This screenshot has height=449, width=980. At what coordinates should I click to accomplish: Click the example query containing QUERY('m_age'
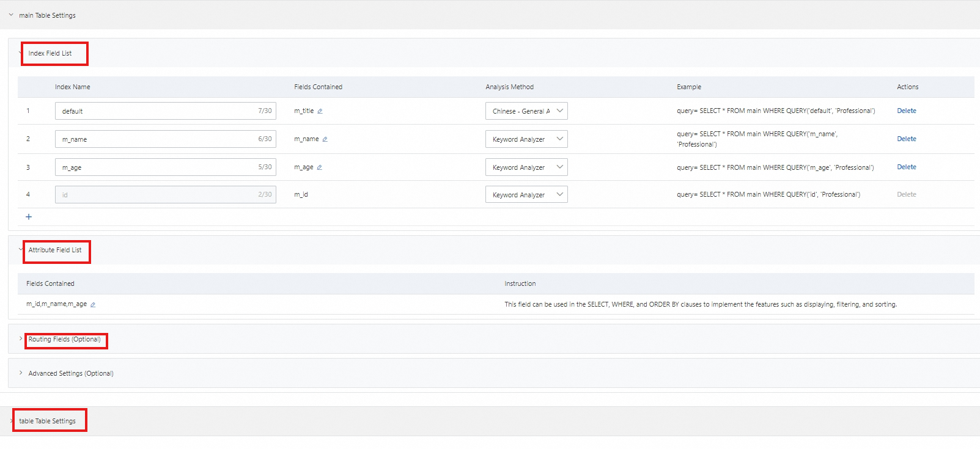(x=775, y=167)
